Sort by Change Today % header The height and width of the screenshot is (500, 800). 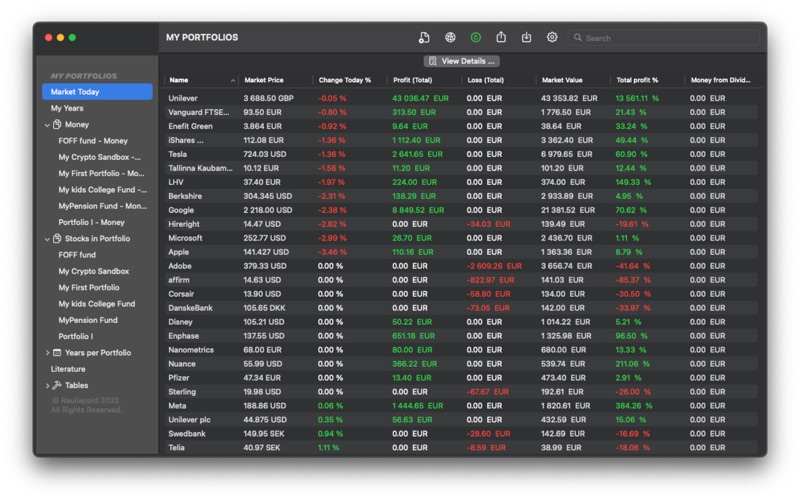[345, 80]
